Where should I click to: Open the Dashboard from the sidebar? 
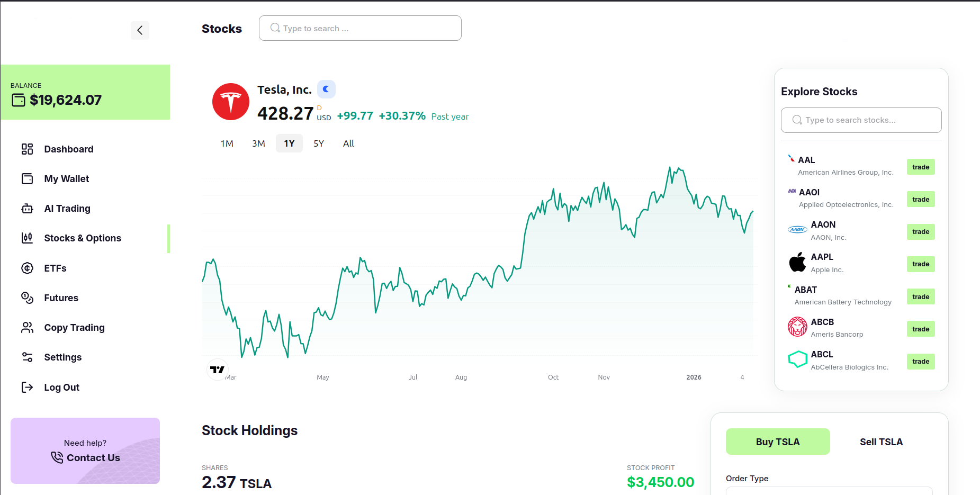68,149
